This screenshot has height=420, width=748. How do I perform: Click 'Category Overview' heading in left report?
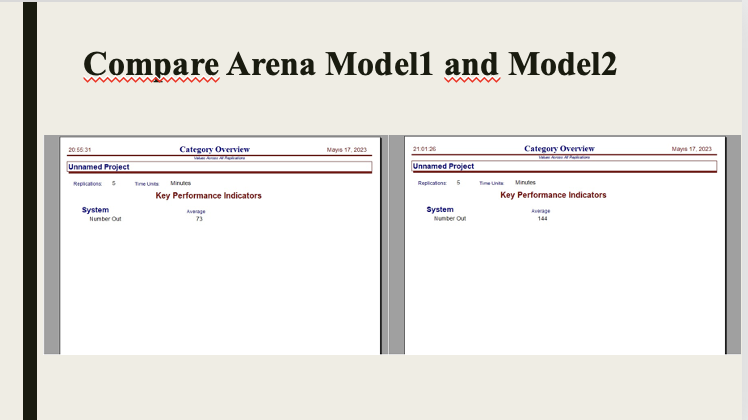pyautogui.click(x=215, y=149)
